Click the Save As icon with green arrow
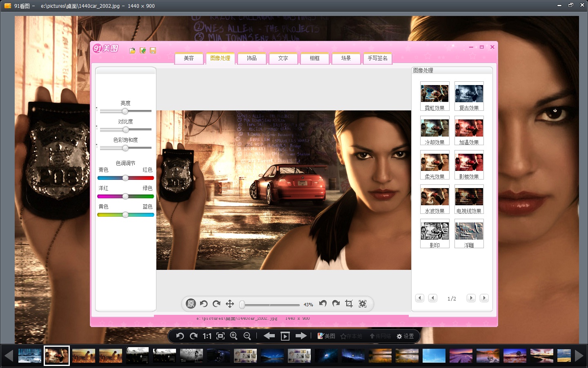Screen dimensions: 588x368 tap(143, 51)
